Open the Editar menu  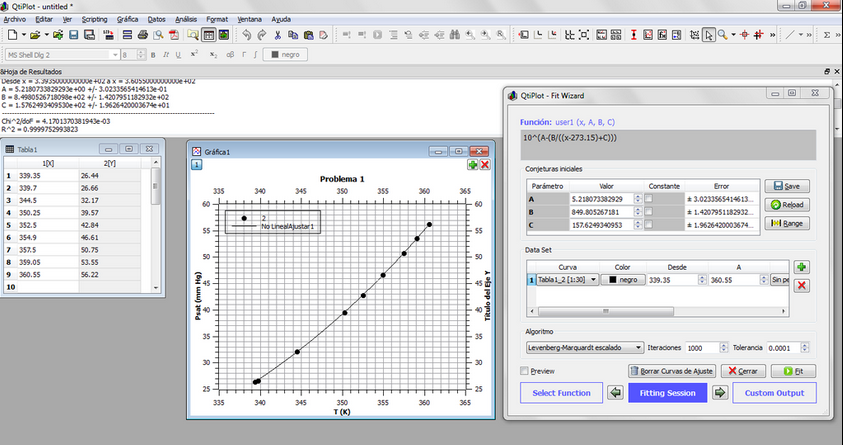pos(44,19)
